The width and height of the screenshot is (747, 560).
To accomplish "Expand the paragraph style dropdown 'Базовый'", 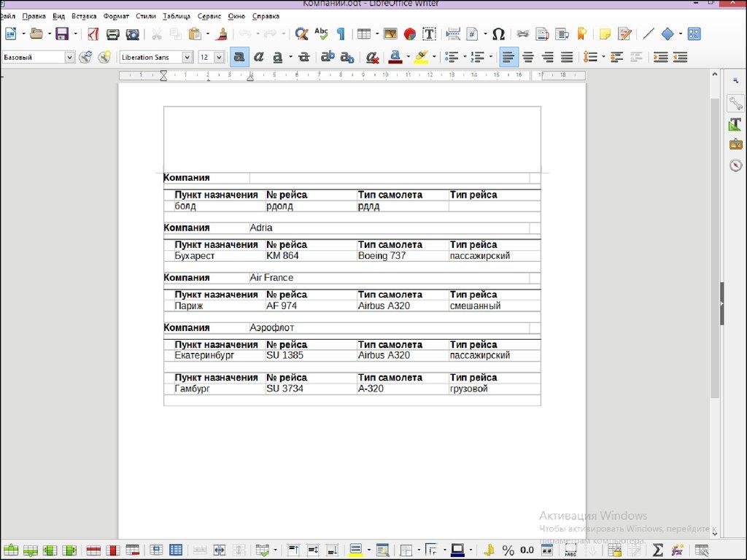I will pyautogui.click(x=70, y=57).
